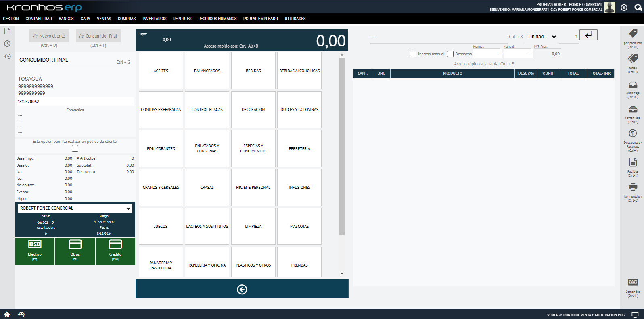Open Descuentos / Recargos dollar icon
This screenshot has height=319, width=644.
tap(633, 133)
